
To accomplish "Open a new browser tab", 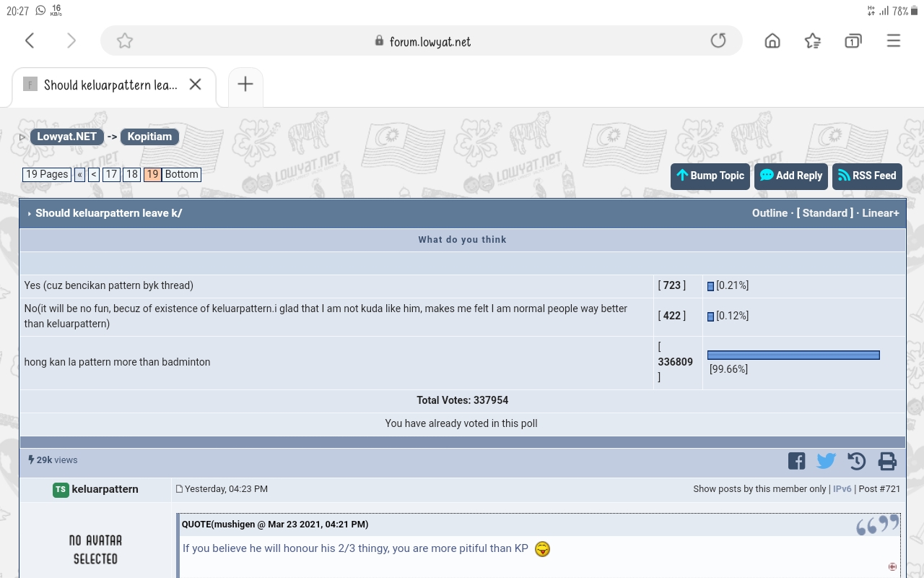I will [245, 85].
